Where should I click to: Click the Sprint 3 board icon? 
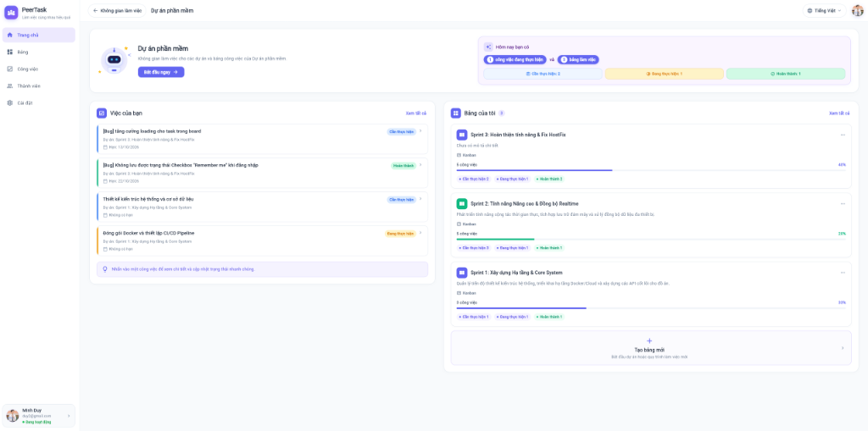pos(462,135)
